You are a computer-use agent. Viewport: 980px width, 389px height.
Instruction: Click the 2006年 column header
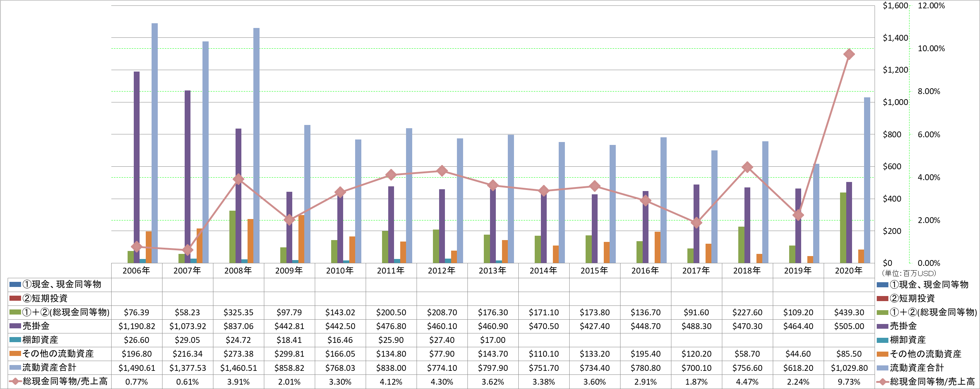coord(137,270)
